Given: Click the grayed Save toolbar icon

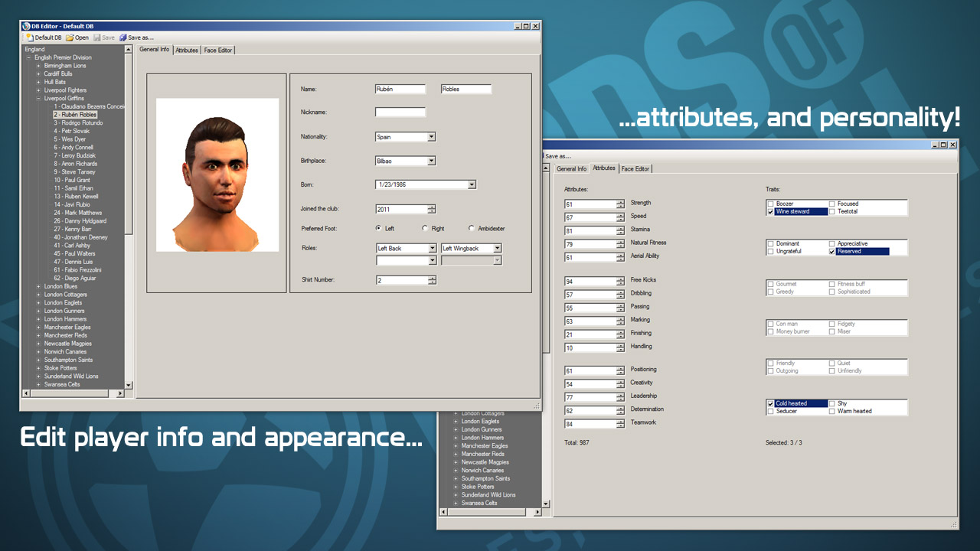Looking at the screenshot, I should coord(97,37).
